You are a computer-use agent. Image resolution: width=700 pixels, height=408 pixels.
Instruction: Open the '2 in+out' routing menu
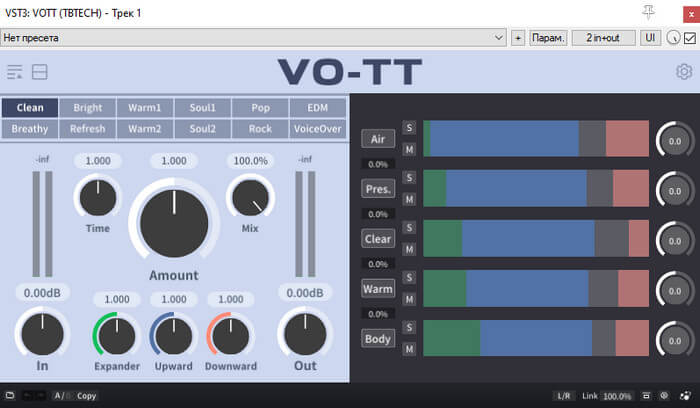tap(603, 38)
